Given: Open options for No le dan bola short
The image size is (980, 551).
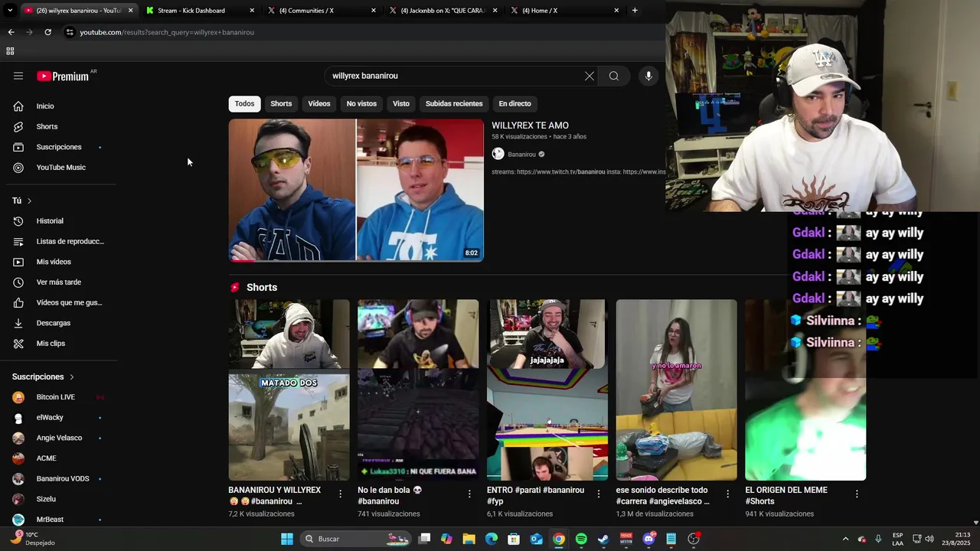Looking at the screenshot, I should coord(469,494).
